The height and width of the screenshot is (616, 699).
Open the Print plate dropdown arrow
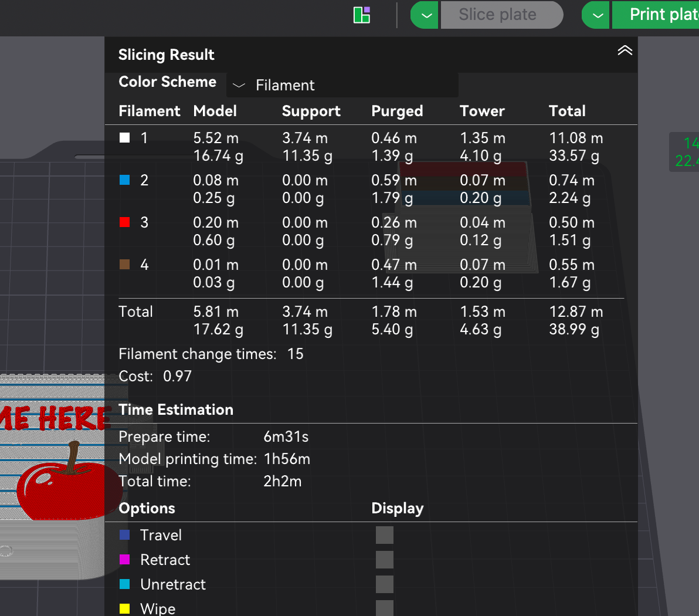596,15
